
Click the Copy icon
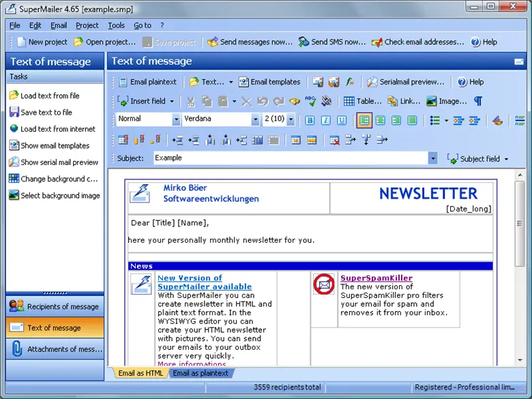tap(207, 101)
